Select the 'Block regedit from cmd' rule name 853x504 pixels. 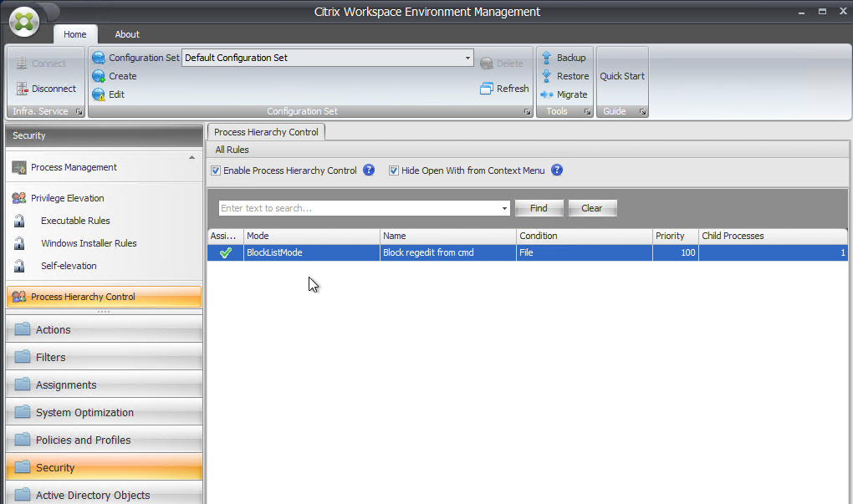[x=428, y=252]
